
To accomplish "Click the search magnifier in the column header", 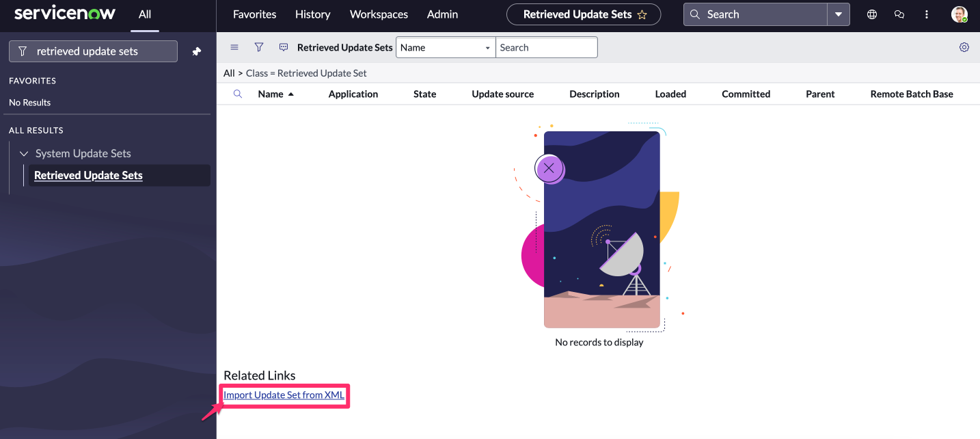I will coord(237,94).
